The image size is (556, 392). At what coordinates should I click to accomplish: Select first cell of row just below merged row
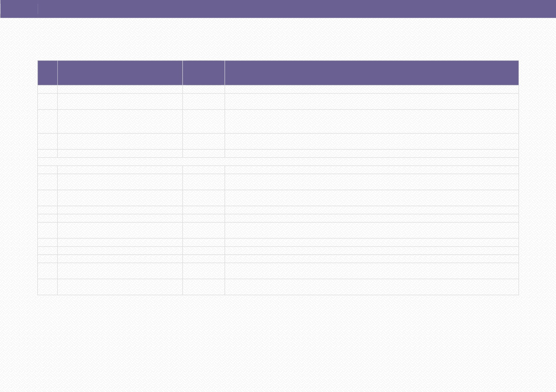click(48, 170)
